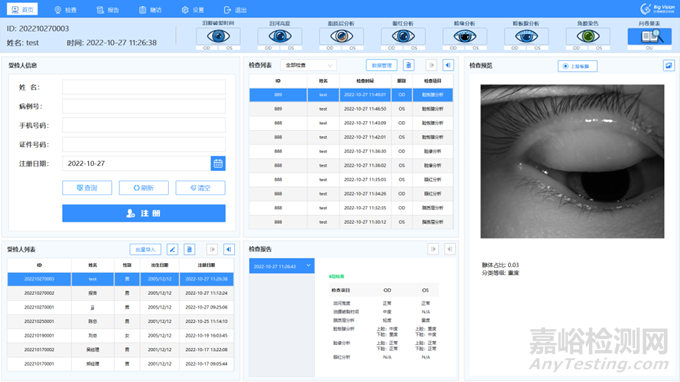Open the calendar picker beside registration date

tap(218, 163)
